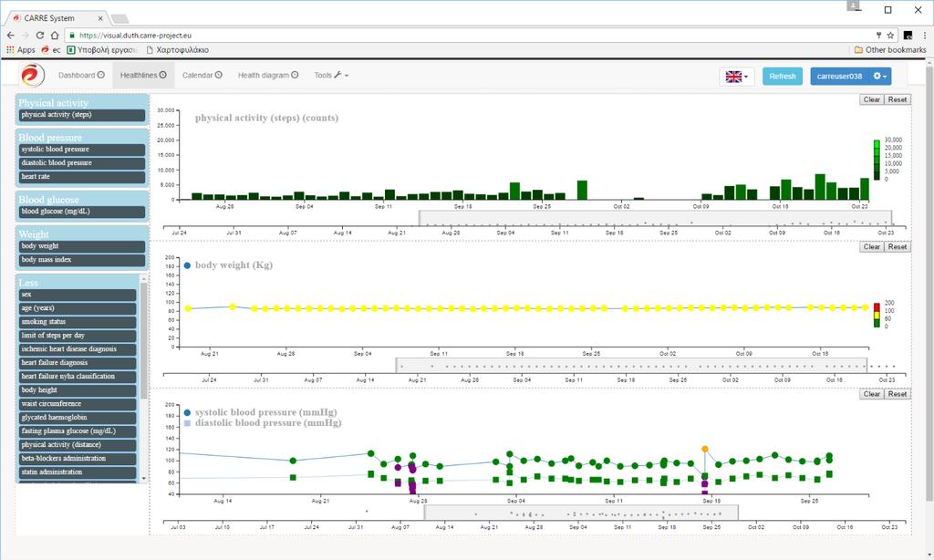Click the carreuser038 account button
Viewport: 934px width, 560px height.
[839, 77]
